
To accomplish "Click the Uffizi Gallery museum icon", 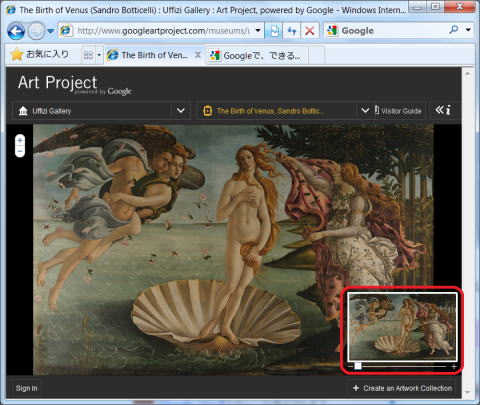I will (23, 111).
